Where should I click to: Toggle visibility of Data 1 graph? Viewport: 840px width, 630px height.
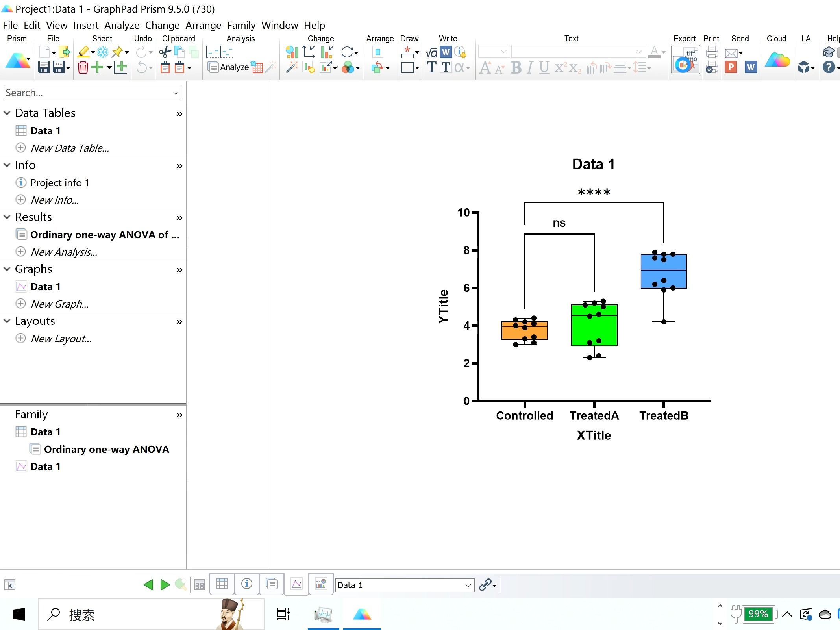pos(22,286)
